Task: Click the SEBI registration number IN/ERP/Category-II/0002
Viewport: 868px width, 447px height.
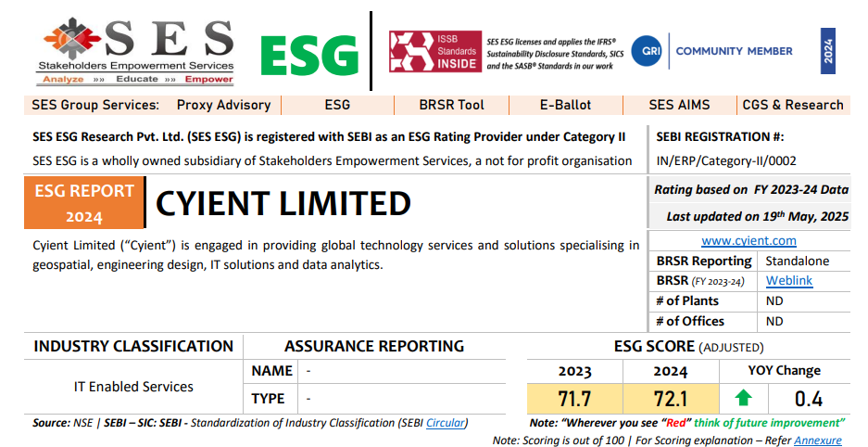Action: 726,161
